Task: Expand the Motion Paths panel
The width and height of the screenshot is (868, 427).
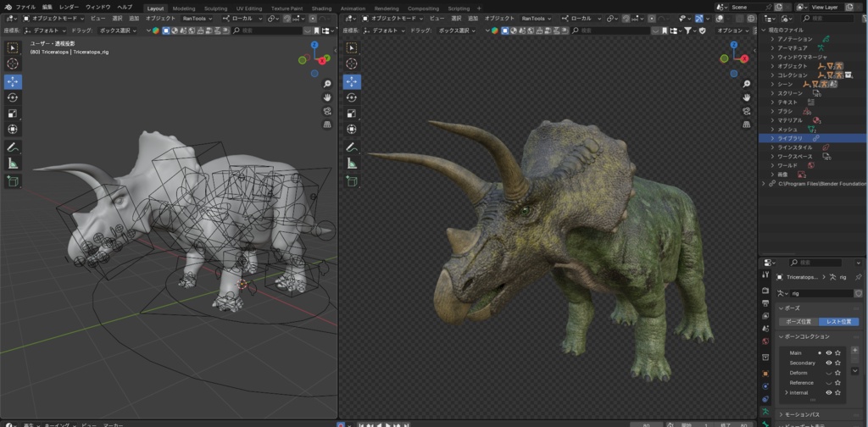Action: pos(782,414)
